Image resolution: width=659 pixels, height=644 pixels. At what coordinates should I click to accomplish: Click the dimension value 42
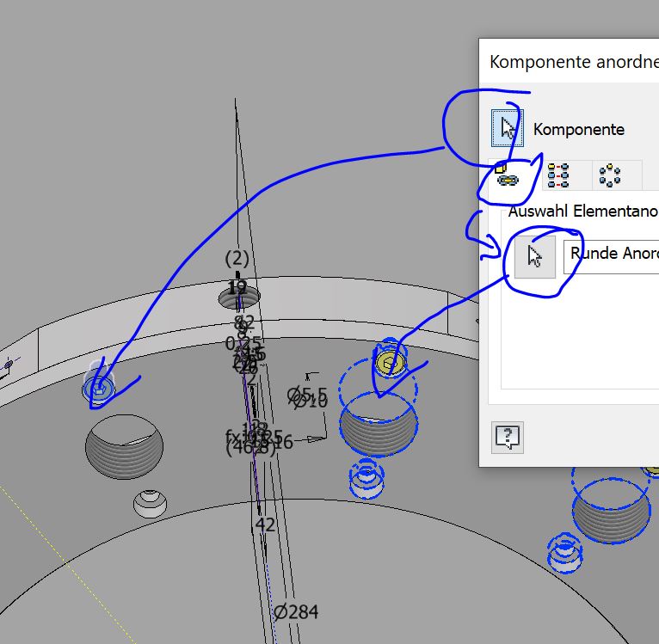[265, 524]
